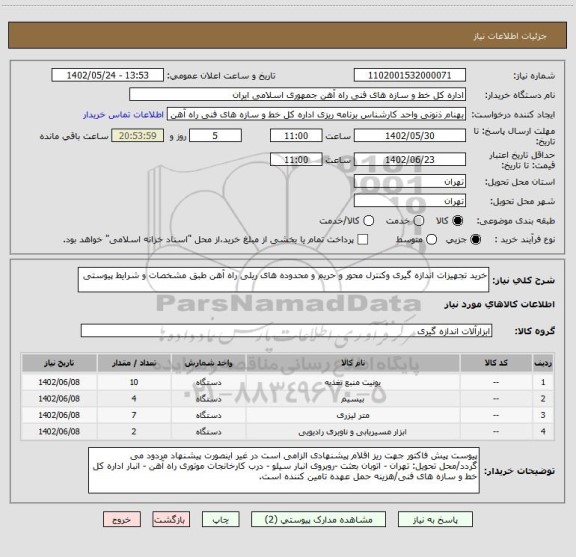
Task: Select the کالا radio button
Action: tap(458, 221)
